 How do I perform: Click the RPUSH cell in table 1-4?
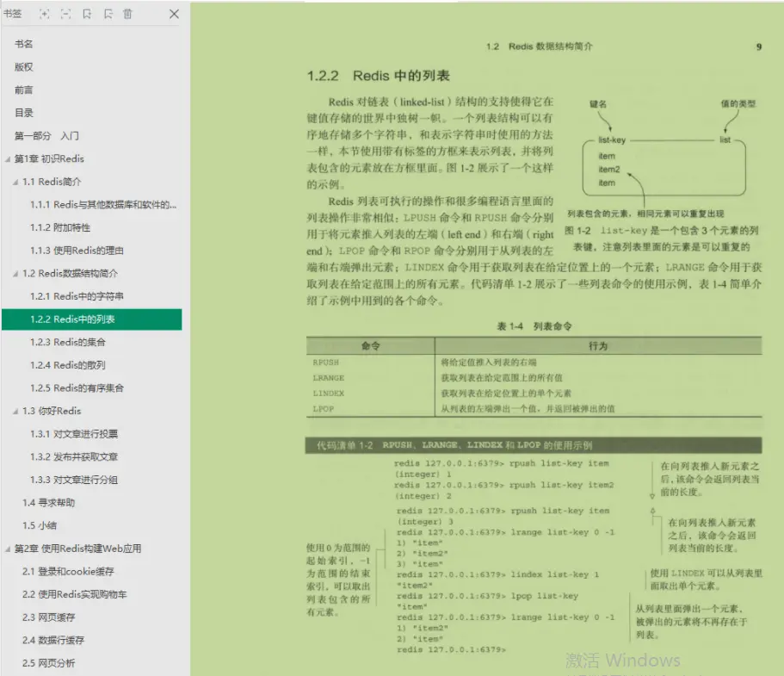(325, 363)
